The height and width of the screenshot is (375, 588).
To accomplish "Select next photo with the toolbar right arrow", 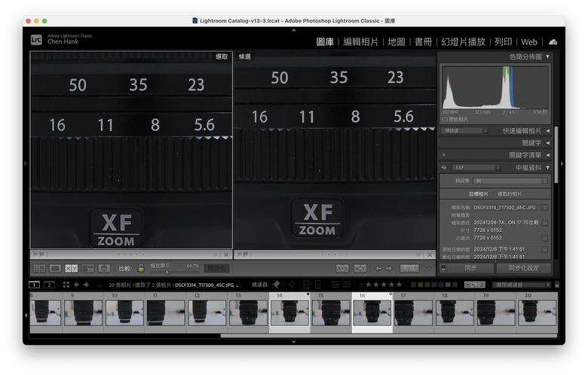I will pyautogui.click(x=389, y=268).
